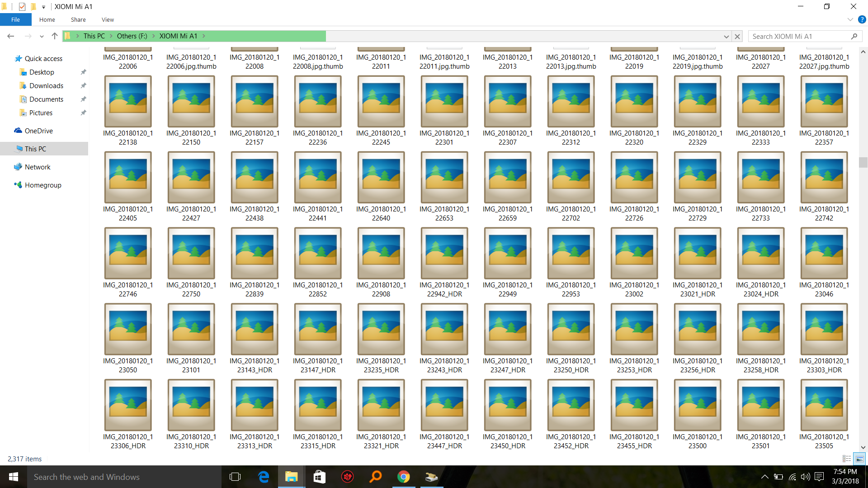Launch Google Chrome from taskbar

point(403,477)
